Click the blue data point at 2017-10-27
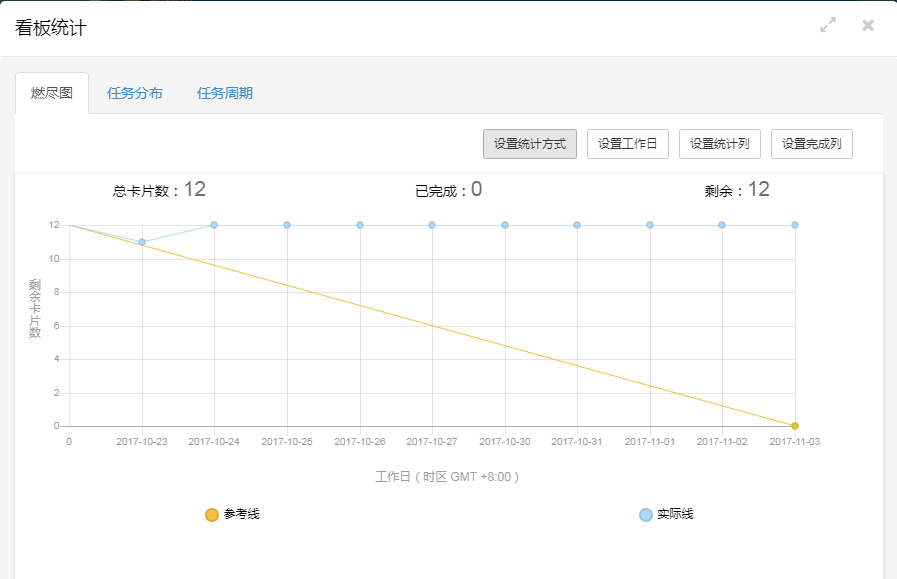Viewport: 897px width, 579px height. point(432,225)
